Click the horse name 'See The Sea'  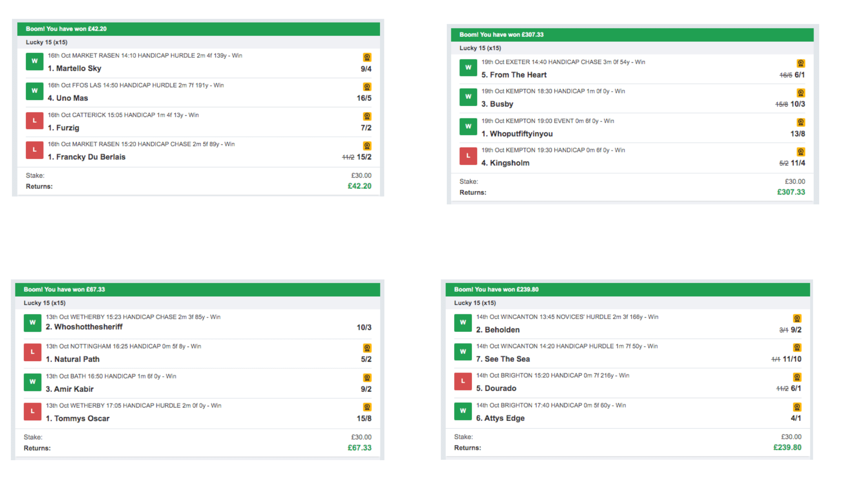click(x=507, y=359)
